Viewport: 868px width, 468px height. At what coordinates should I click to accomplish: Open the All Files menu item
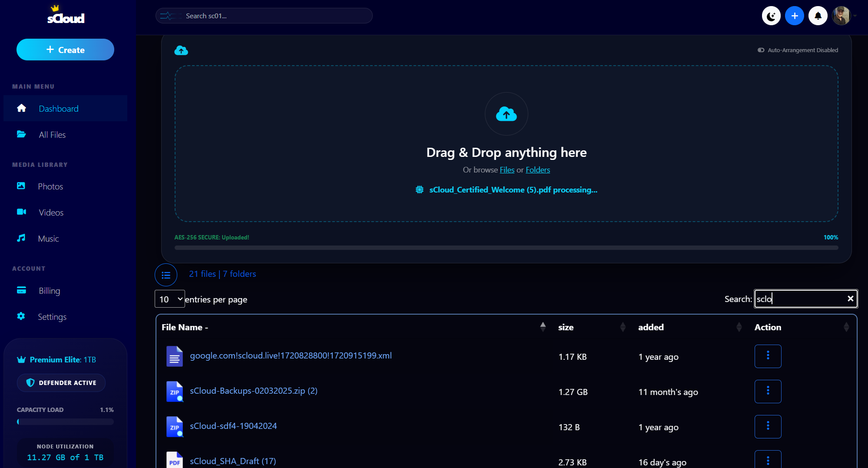(x=52, y=134)
